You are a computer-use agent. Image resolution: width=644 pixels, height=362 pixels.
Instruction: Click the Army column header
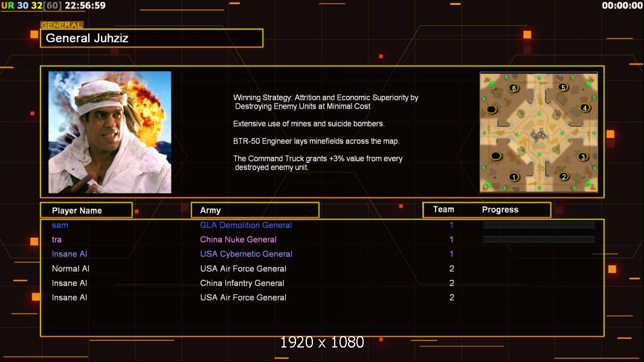[255, 211]
